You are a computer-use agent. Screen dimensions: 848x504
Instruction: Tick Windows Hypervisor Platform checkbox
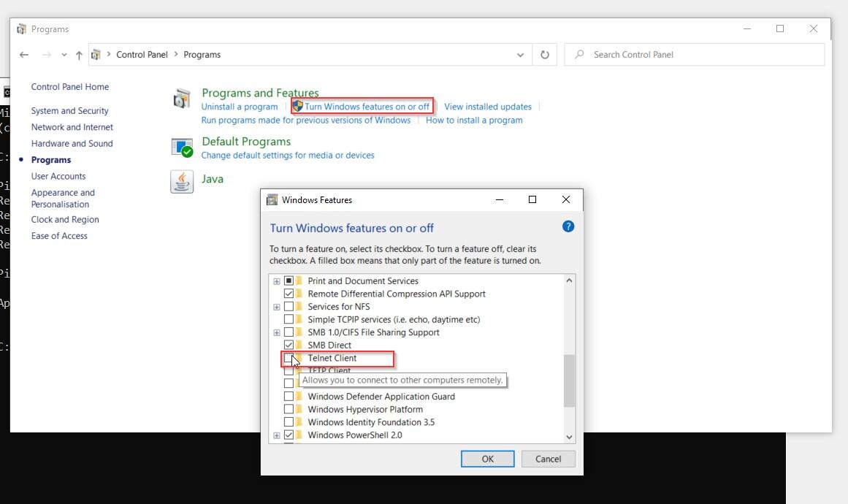click(x=289, y=409)
